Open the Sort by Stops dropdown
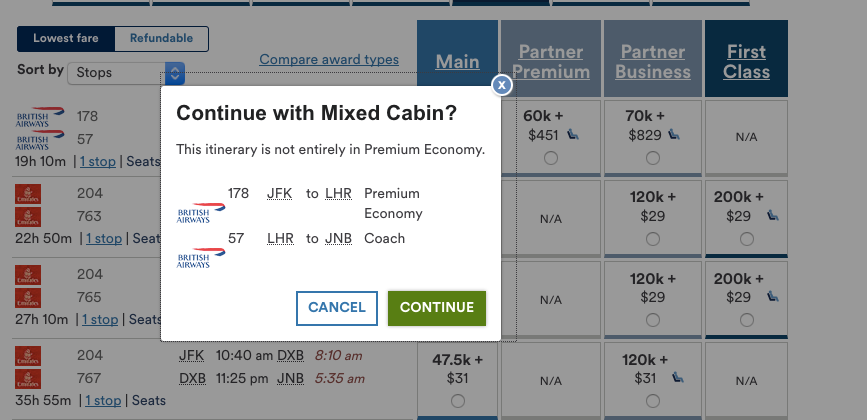This screenshot has width=867, height=420. [176, 73]
